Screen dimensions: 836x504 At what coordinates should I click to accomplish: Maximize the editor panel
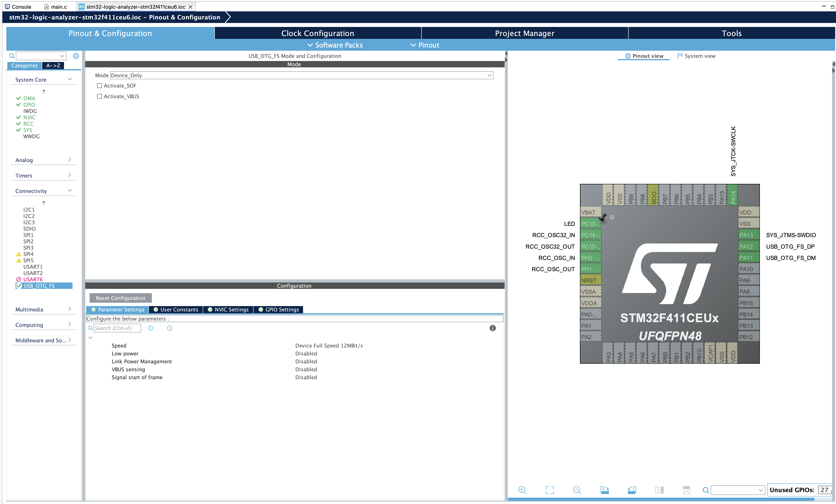[832, 7]
